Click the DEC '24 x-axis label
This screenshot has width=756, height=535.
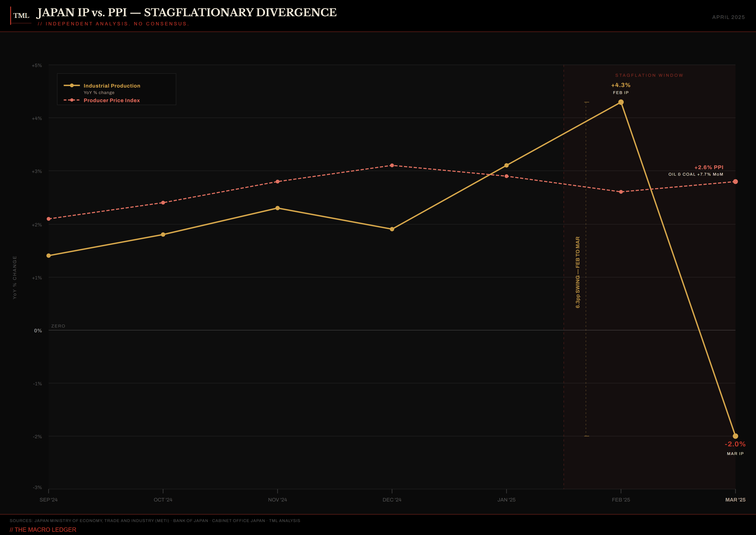(x=392, y=500)
